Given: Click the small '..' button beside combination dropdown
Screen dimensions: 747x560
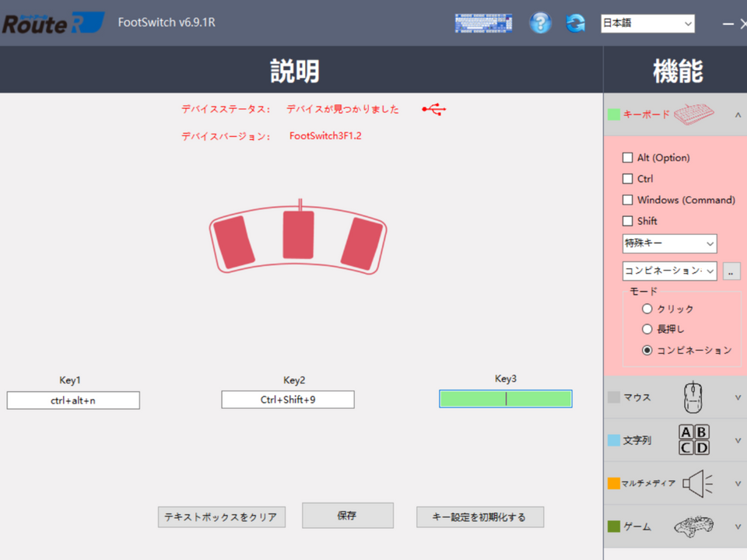Looking at the screenshot, I should [x=731, y=271].
